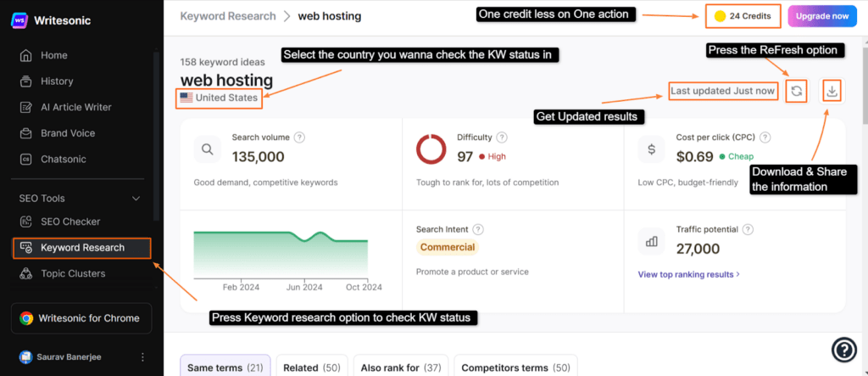Screen dimensions: 868x376
Task: Click the Upgrade now button
Action: [822, 16]
